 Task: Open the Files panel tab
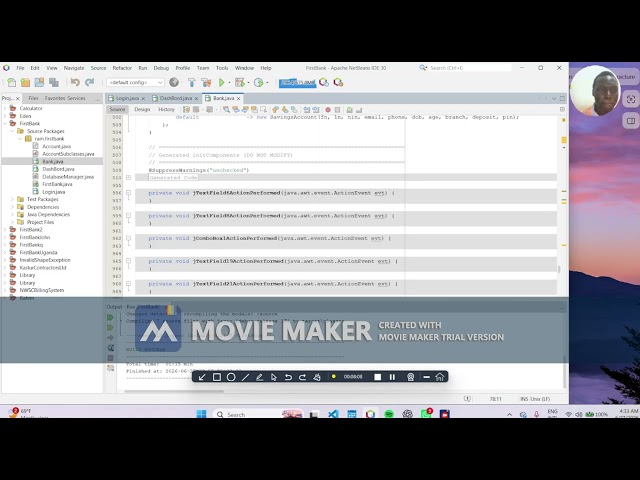33,98
